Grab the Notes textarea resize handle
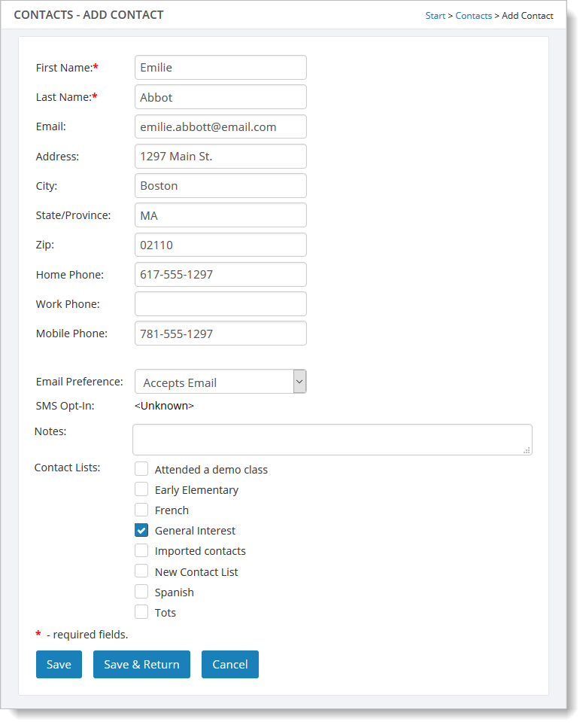Screen dimensions: 586x728 [527, 449]
